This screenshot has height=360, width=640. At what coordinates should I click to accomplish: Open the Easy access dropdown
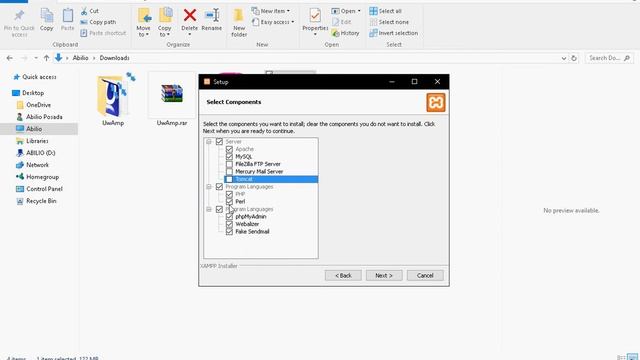click(x=273, y=22)
